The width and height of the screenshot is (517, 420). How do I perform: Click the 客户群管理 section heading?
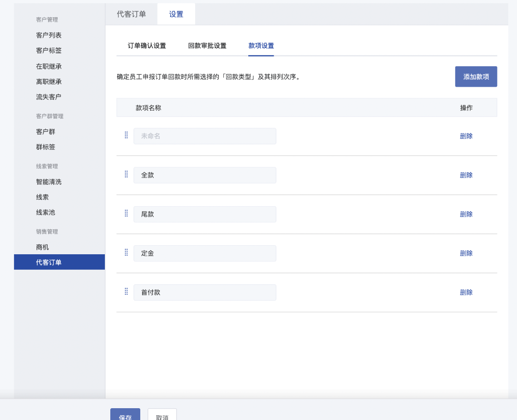point(49,116)
